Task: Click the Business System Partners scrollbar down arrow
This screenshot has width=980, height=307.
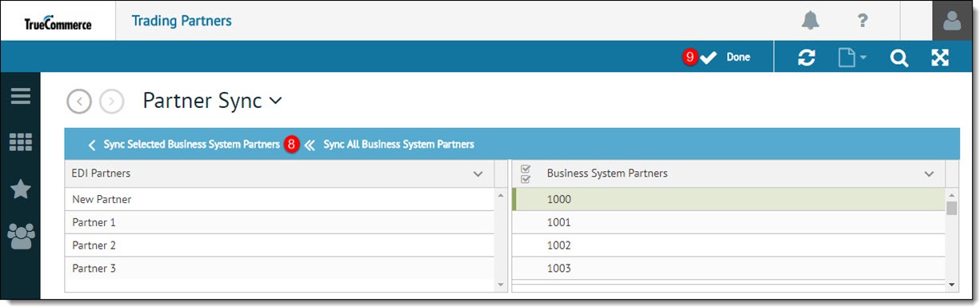Action: pyautogui.click(x=952, y=284)
